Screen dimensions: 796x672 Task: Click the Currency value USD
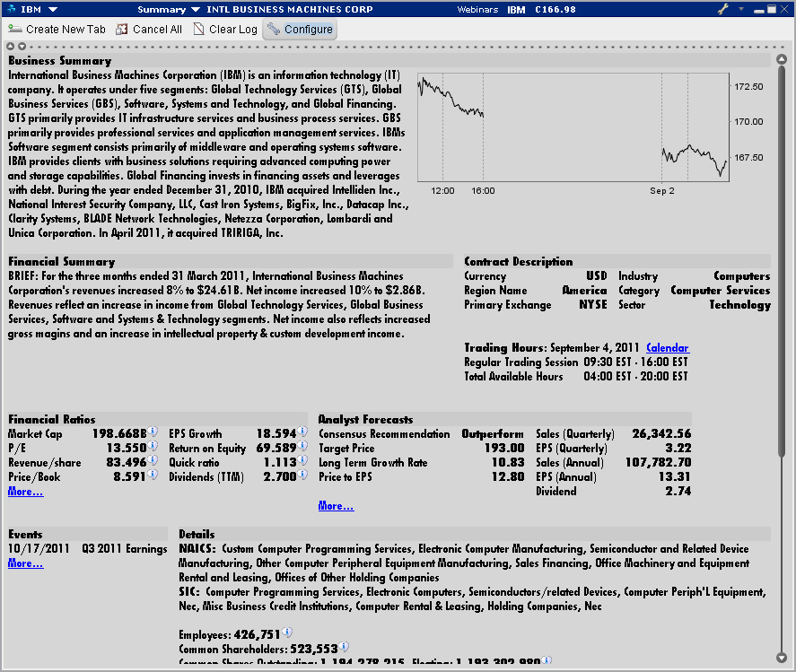coord(597,276)
